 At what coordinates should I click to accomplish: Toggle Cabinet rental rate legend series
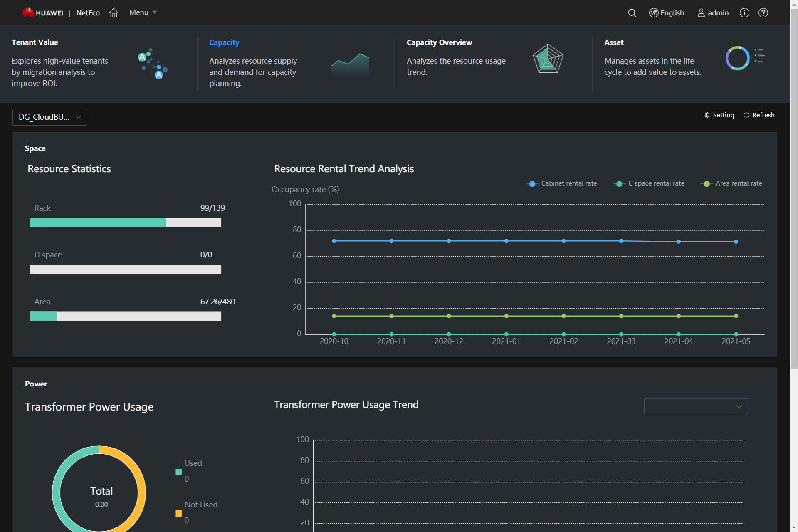pos(561,183)
